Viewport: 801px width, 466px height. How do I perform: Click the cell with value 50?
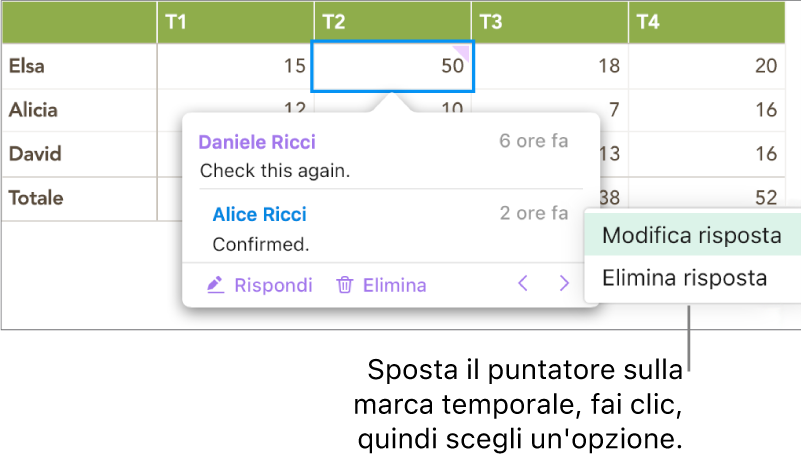393,66
